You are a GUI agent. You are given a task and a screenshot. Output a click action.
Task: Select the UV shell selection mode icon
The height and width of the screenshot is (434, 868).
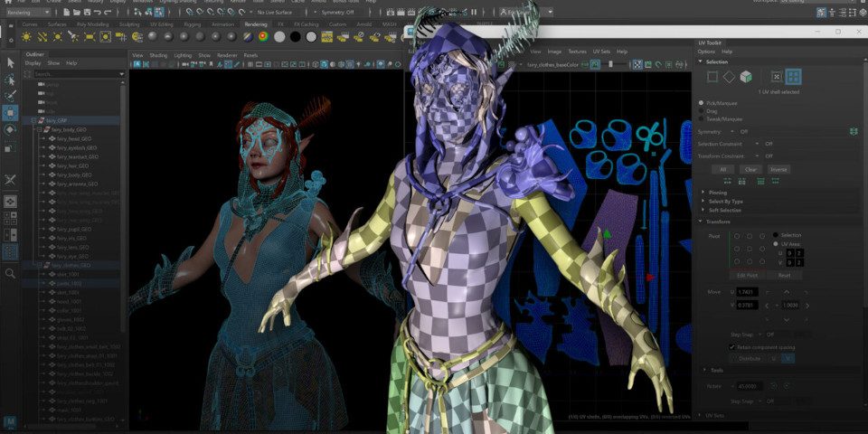793,77
